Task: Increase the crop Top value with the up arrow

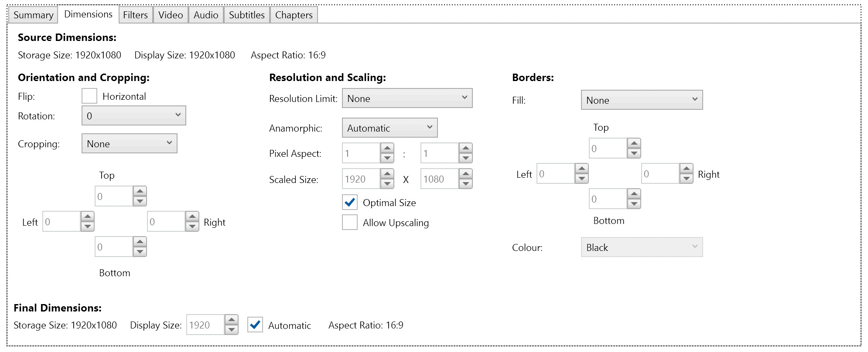Action: tap(140, 191)
